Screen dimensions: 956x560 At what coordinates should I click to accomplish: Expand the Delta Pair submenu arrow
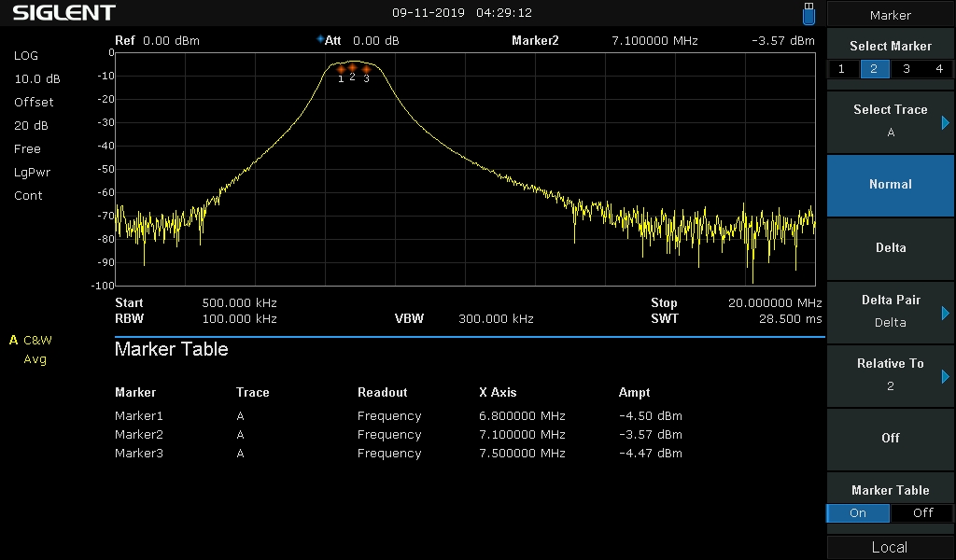click(x=945, y=314)
